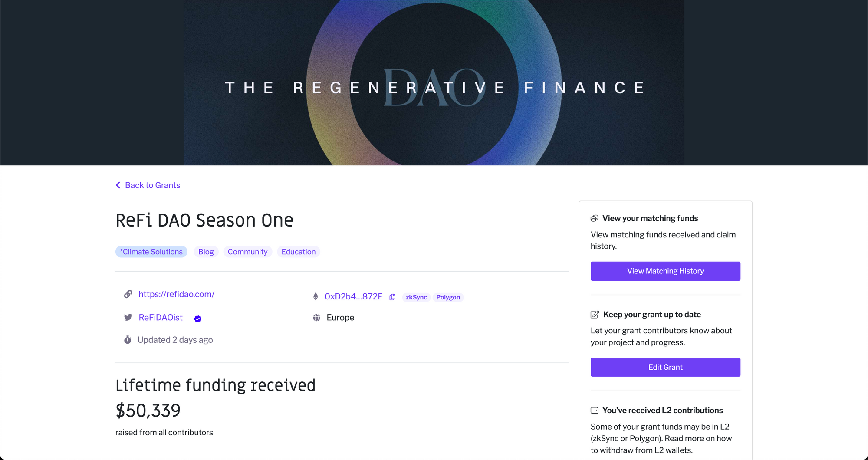Click the back chevron arrow icon
Screen dimensions: 868x460
pos(118,185)
